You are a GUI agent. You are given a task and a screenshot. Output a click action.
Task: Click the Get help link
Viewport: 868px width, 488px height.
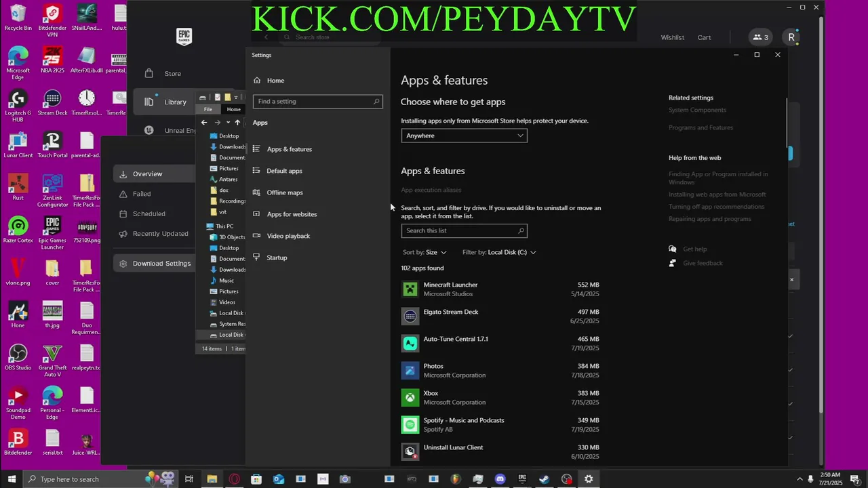tap(694, 249)
